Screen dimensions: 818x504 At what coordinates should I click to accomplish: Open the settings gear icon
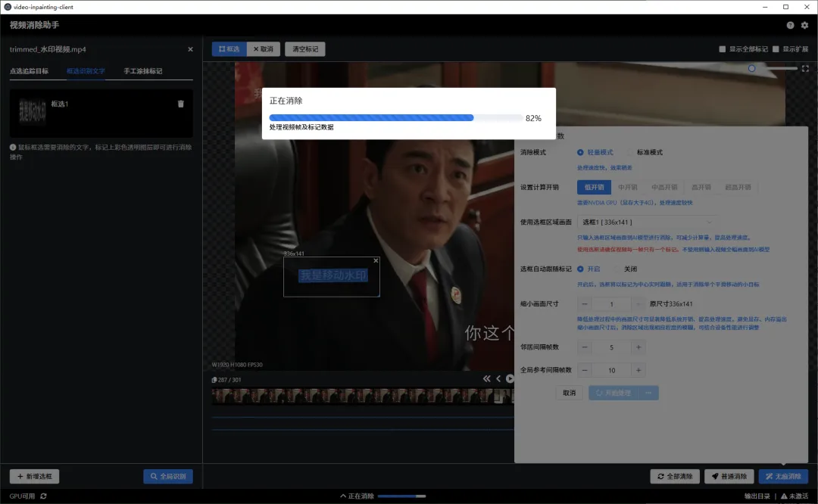(x=804, y=25)
